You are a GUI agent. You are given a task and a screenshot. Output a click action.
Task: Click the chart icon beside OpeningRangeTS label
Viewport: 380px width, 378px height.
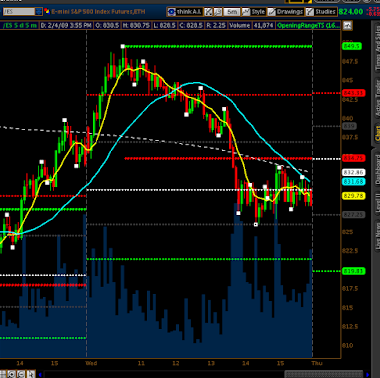coord(347,26)
